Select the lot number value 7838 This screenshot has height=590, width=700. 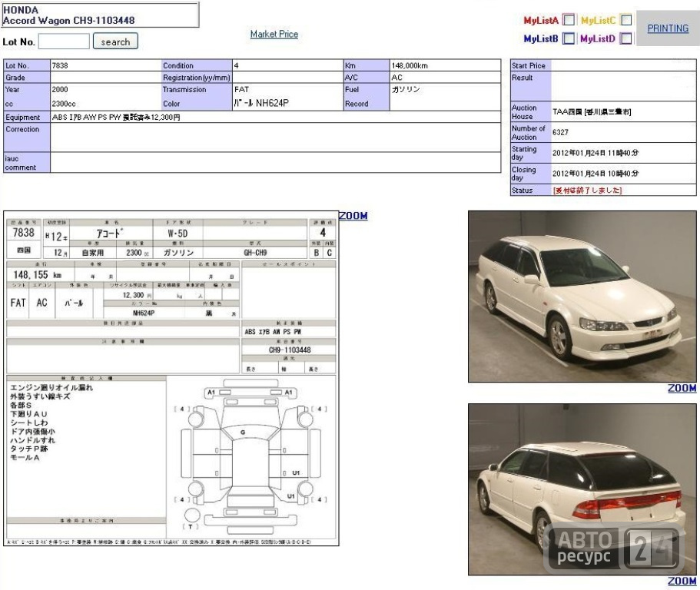(x=60, y=65)
